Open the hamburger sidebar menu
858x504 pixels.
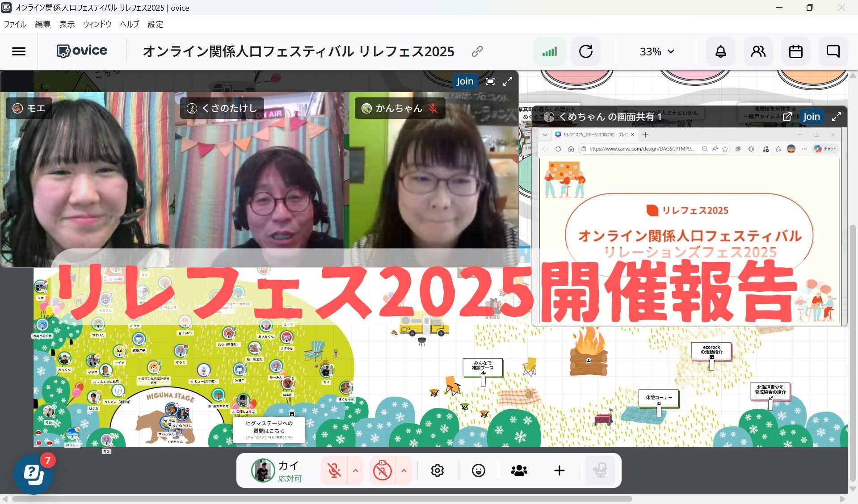pos(18,51)
